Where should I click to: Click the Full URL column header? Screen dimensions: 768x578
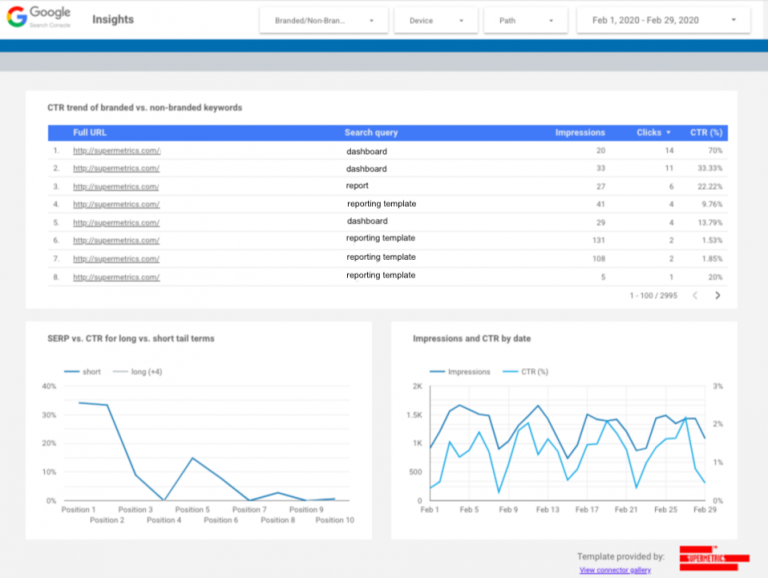pos(90,132)
